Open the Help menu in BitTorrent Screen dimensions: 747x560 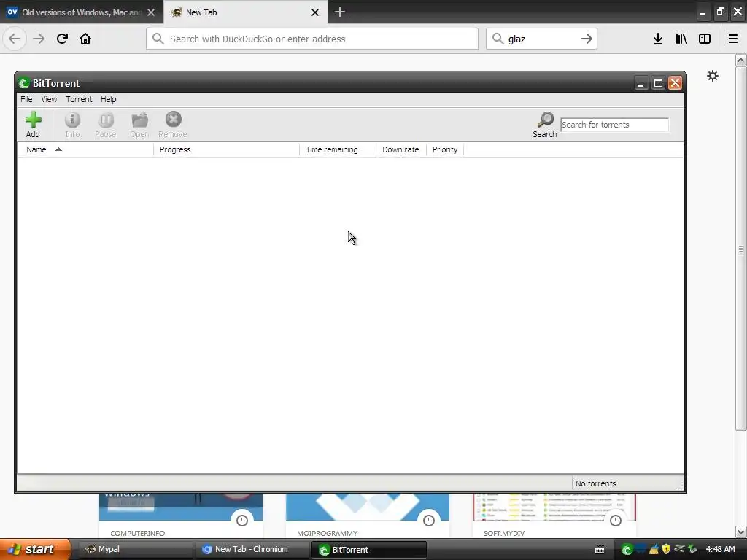click(x=108, y=99)
